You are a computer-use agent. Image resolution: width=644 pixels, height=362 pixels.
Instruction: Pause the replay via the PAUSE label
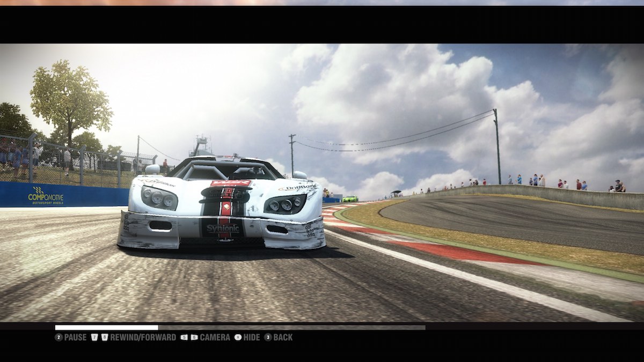click(x=75, y=337)
